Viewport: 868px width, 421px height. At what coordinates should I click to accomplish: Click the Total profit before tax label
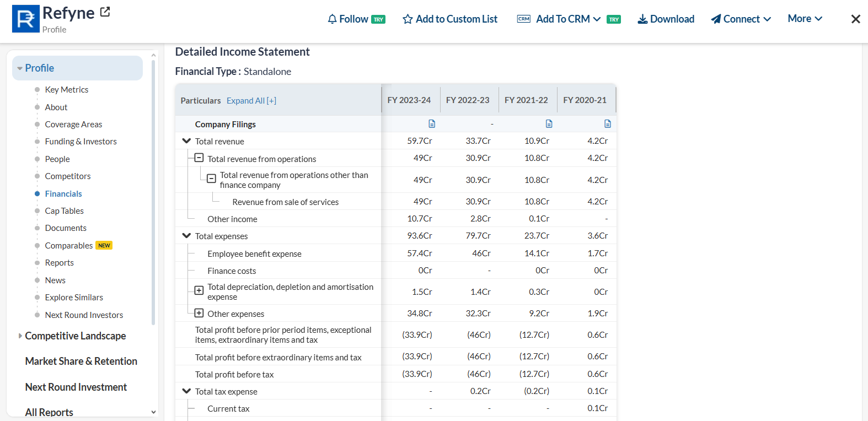(234, 375)
